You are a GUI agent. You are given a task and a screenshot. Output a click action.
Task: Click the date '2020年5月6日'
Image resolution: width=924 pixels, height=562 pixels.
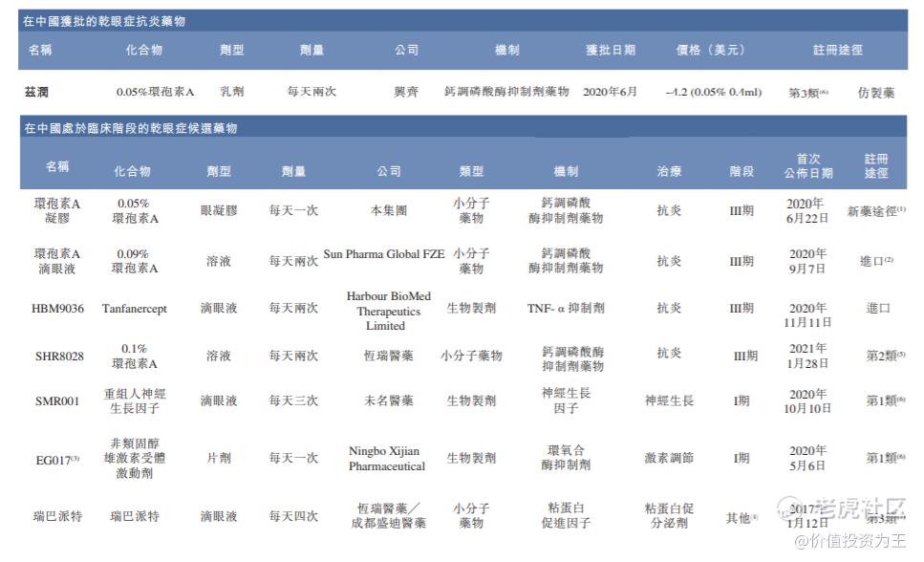coord(807,458)
